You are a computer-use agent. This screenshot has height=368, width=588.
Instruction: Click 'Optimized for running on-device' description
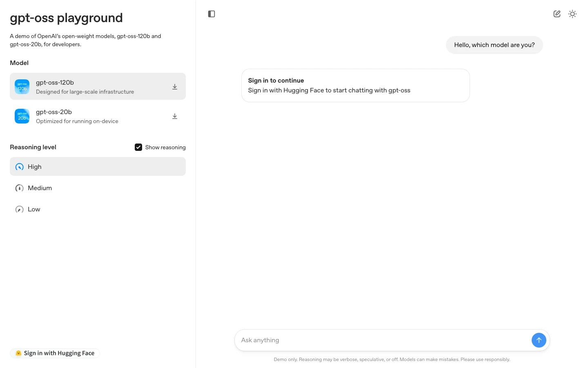point(77,121)
